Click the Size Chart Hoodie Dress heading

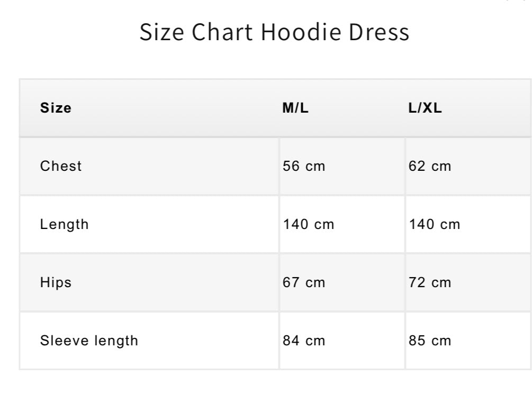point(274,32)
